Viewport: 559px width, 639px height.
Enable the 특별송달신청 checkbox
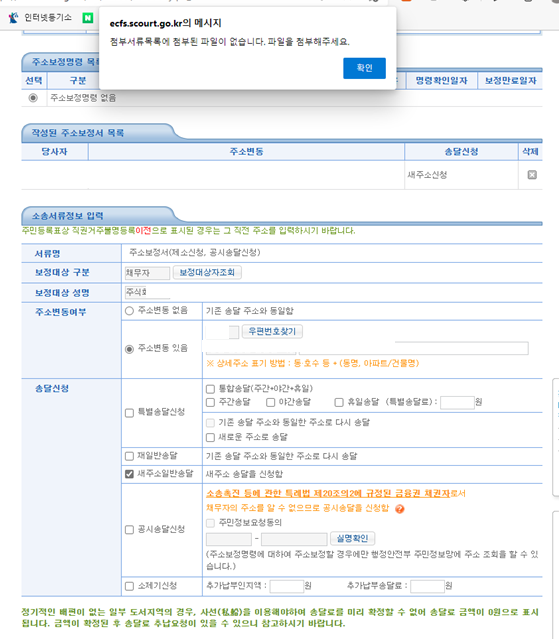click(129, 413)
